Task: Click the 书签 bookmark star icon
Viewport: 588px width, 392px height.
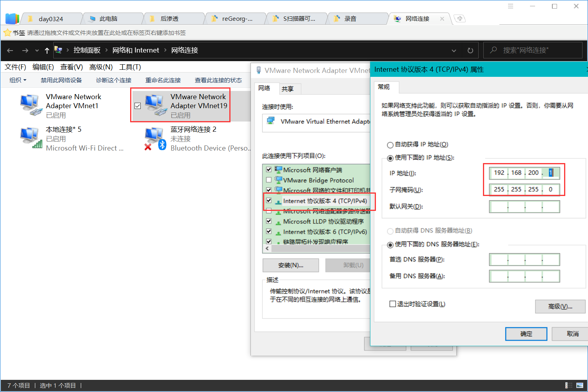Action: coord(7,33)
